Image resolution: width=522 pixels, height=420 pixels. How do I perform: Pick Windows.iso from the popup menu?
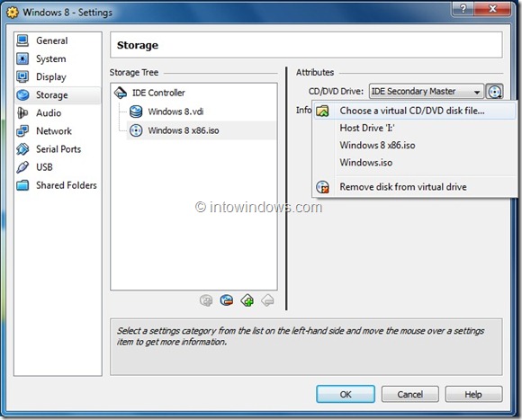[x=415, y=163]
